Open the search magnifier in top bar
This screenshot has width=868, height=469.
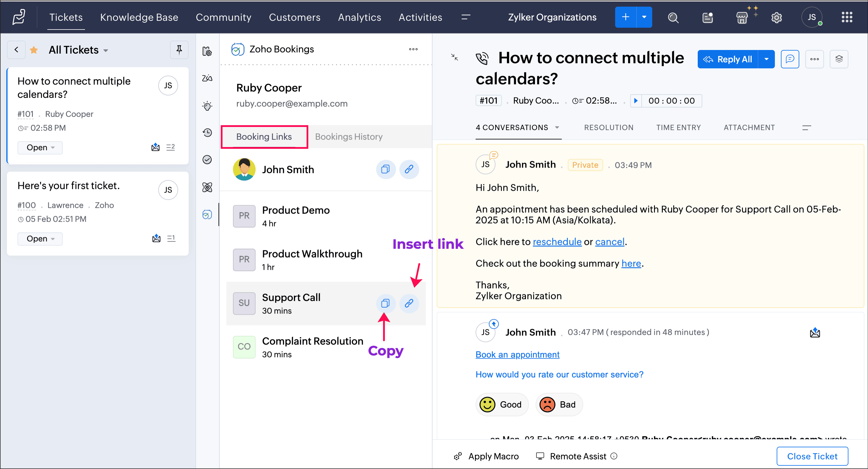tap(673, 17)
